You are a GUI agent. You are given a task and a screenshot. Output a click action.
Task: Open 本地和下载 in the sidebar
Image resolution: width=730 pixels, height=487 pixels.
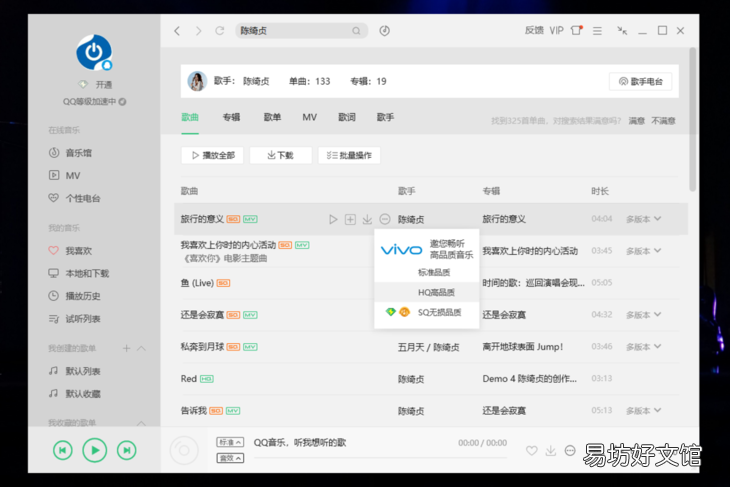79,273
